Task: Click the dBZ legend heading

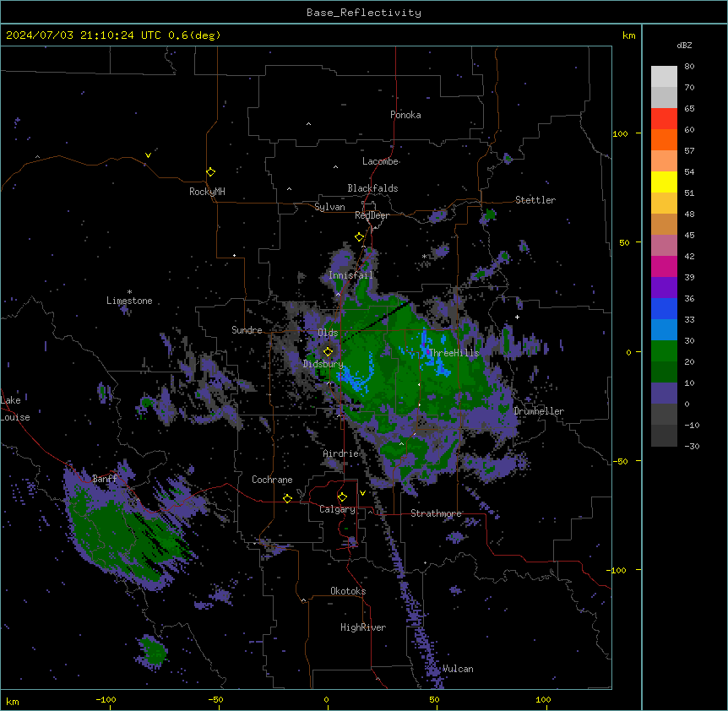Action: pyautogui.click(x=684, y=46)
